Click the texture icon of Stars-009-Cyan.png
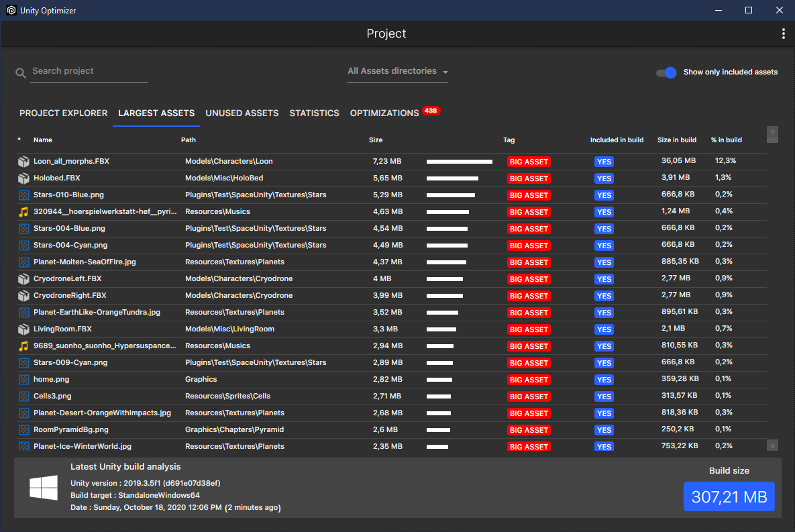The width and height of the screenshot is (795, 532). pyautogui.click(x=23, y=362)
